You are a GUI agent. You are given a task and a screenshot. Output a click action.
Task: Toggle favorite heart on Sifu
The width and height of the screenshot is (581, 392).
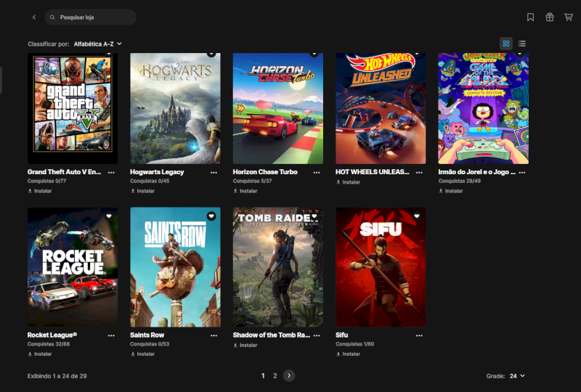tap(417, 216)
